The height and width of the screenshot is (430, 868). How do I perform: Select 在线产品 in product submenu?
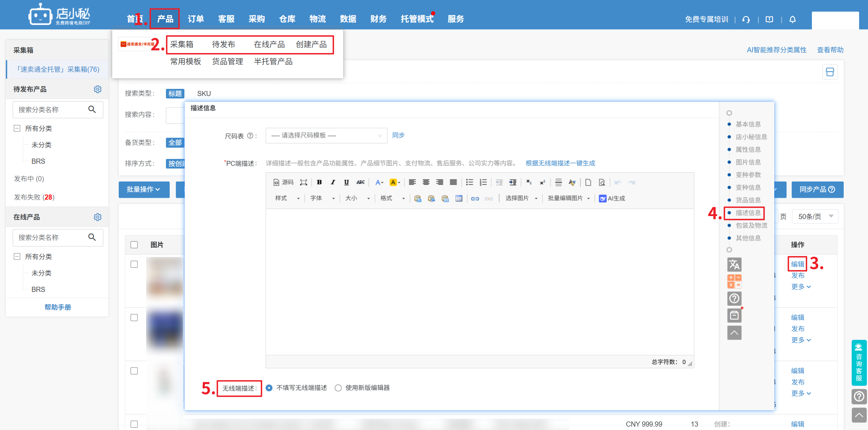(x=269, y=44)
